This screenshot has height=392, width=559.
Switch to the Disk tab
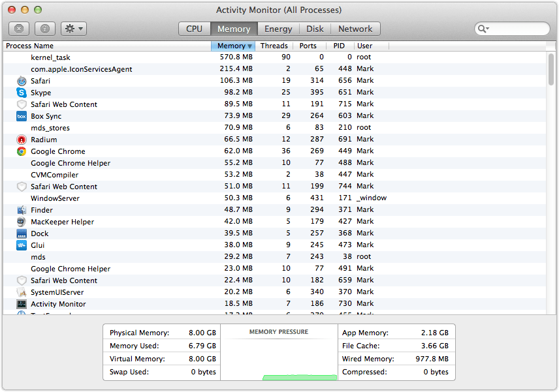coord(315,29)
